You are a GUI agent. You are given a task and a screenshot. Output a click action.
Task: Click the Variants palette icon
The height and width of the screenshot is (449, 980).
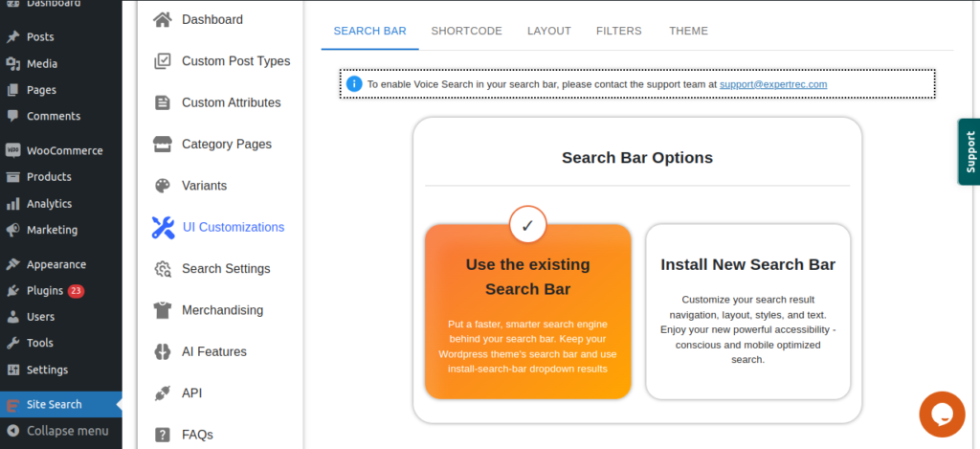point(163,186)
